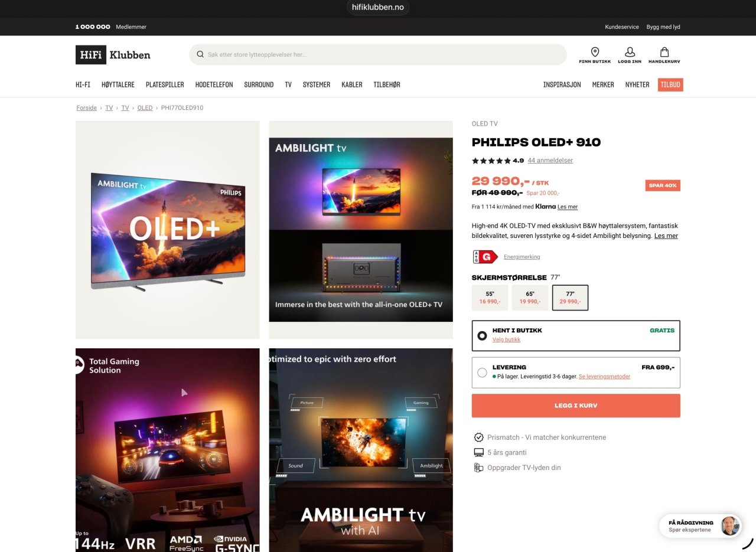
Task: Click Prismatch - Vi matcher konkurrentene
Action: click(x=547, y=437)
